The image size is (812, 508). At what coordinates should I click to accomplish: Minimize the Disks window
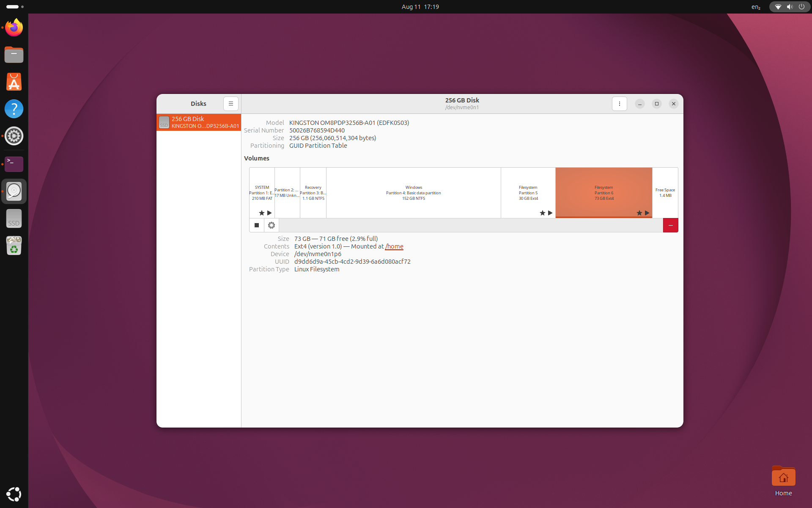pyautogui.click(x=640, y=104)
